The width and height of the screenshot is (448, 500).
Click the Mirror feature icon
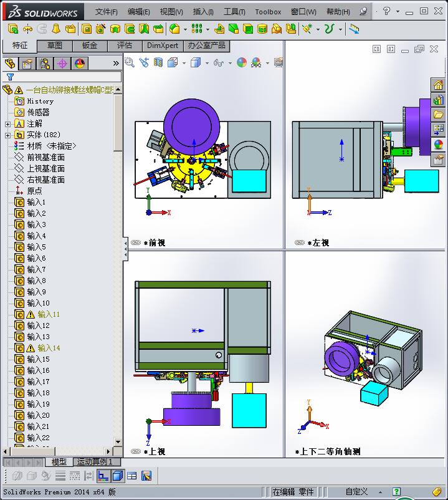point(291,29)
